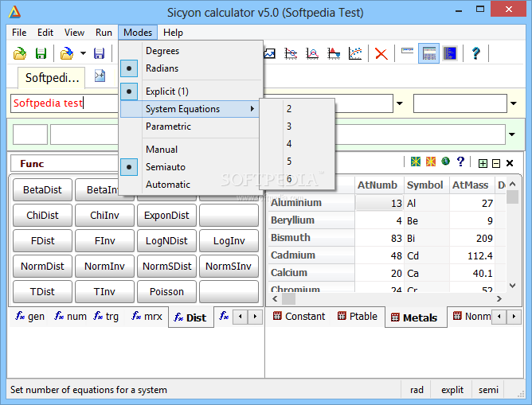The height and width of the screenshot is (405, 532).
Task: Click the add new page icon beside Softpedi tab
Action: coord(100,76)
